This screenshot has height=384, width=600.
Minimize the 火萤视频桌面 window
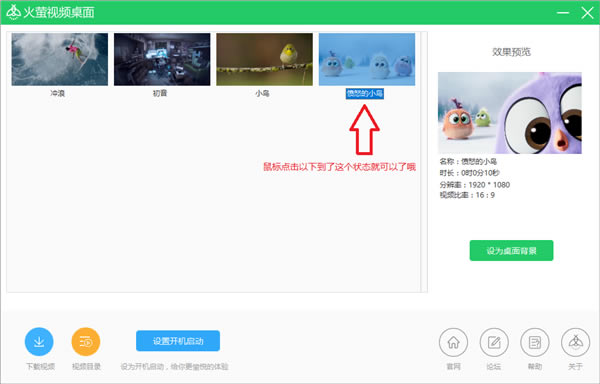563,13
